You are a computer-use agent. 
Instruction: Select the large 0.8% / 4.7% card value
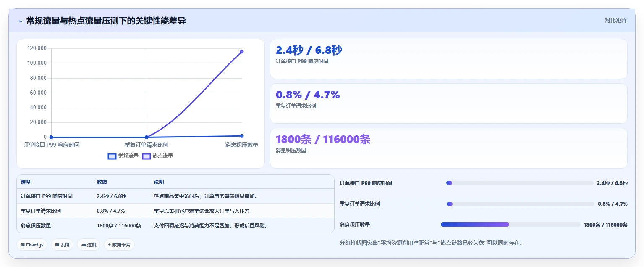tap(308, 95)
